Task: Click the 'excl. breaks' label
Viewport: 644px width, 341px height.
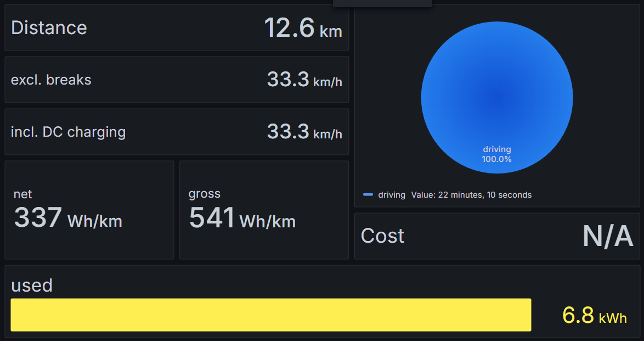Action: [x=51, y=80]
